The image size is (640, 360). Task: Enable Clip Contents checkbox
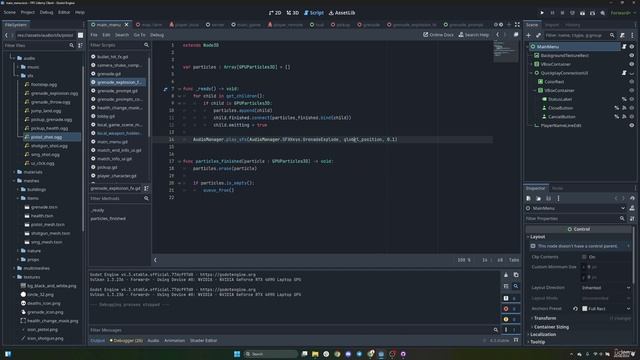[x=584, y=257]
